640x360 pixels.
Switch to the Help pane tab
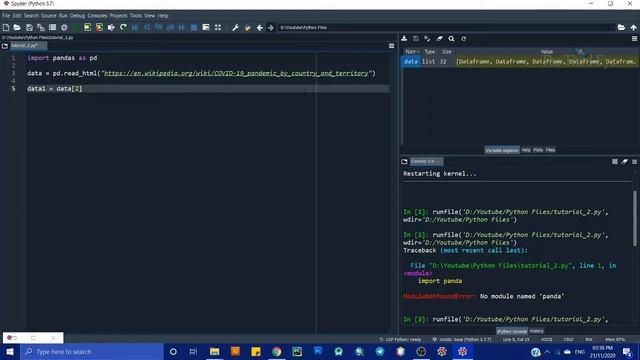(x=526, y=150)
